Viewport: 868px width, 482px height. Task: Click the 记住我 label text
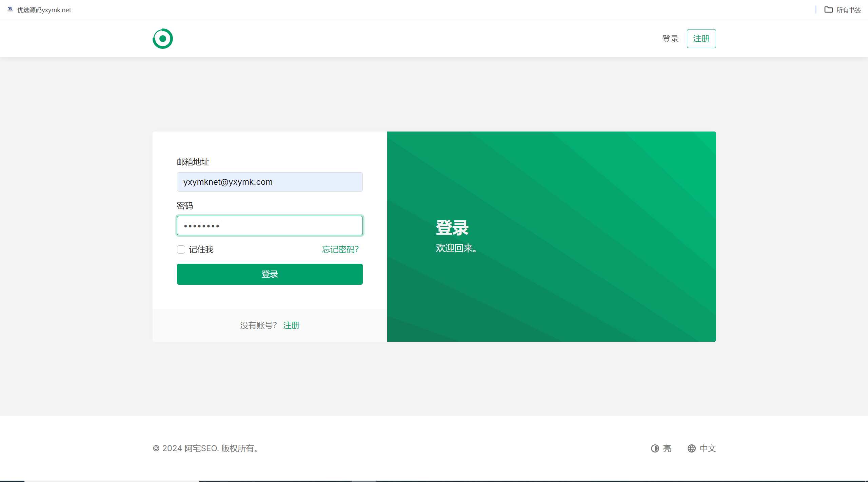click(201, 249)
